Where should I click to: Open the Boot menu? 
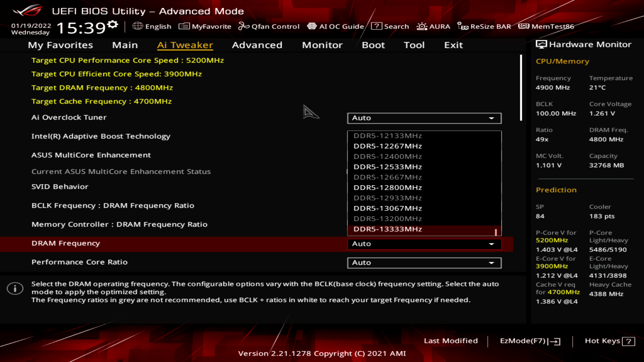click(373, 45)
